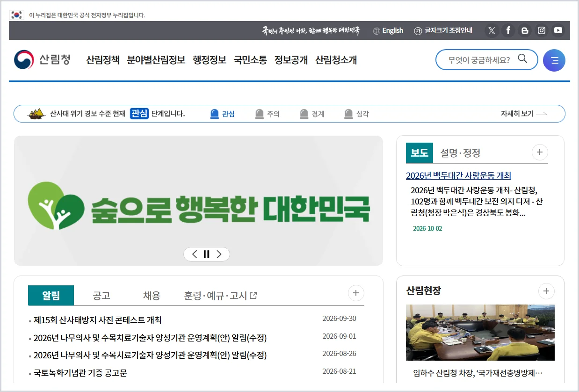The width and height of the screenshot is (579, 392).
Task: Switch to the 알림 tab
Action: pos(51,295)
